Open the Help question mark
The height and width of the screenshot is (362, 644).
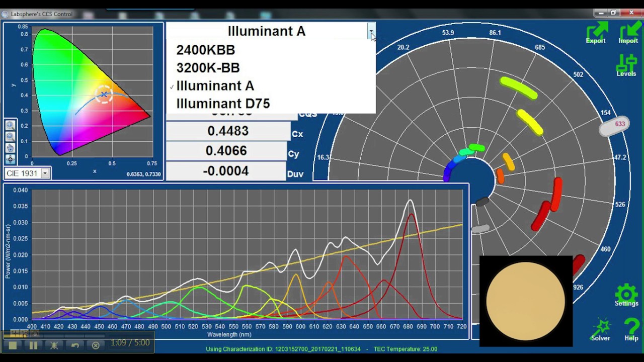point(631,329)
